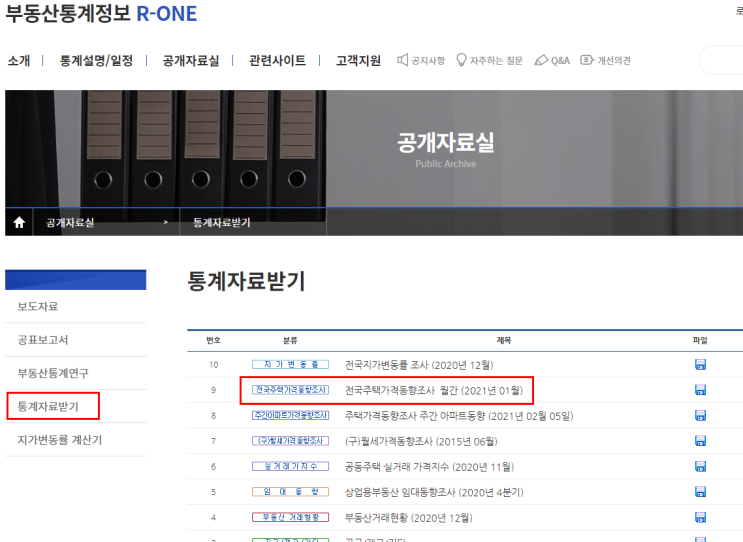The image size is (743, 542).
Task: Click the 지가변동률 category badge
Action: pos(290,364)
